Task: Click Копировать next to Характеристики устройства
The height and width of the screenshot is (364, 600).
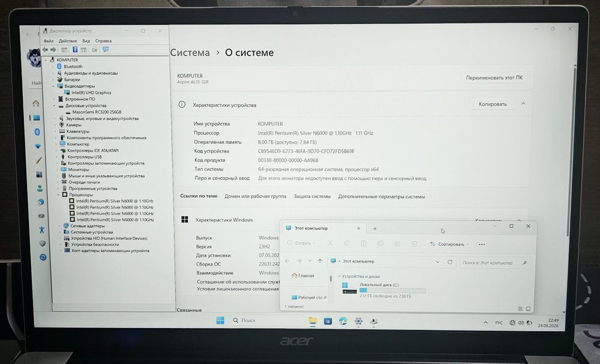Action: click(x=493, y=104)
